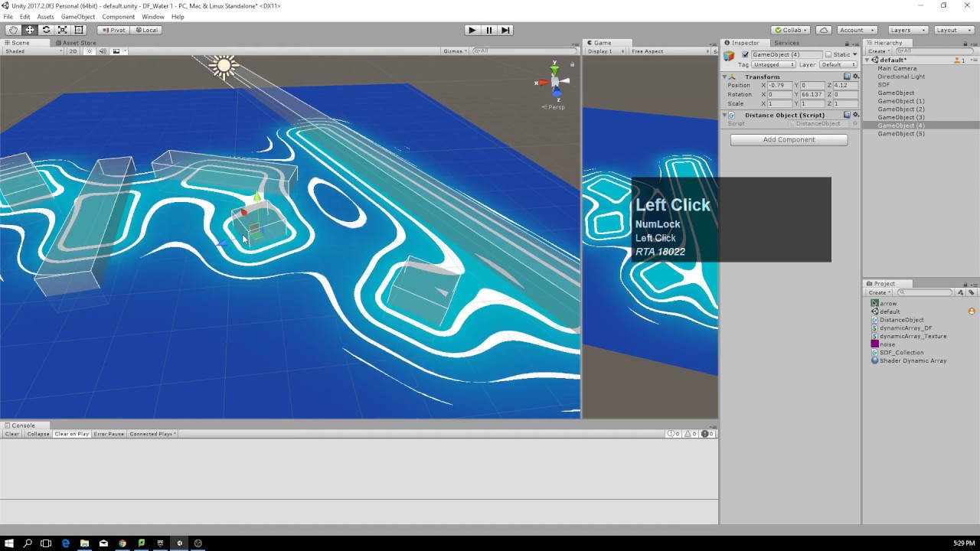The image size is (980, 551).
Task: Select the Scale tool
Action: coord(63,29)
